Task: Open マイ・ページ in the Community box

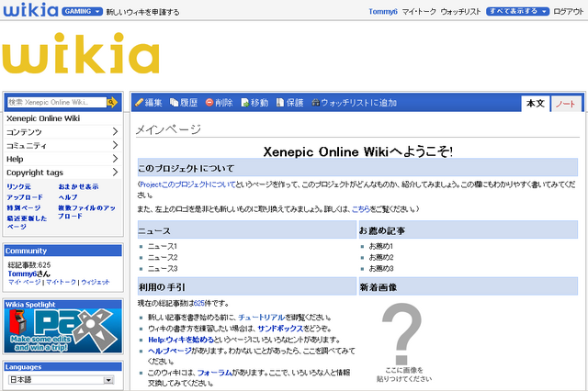Action: pos(25,282)
